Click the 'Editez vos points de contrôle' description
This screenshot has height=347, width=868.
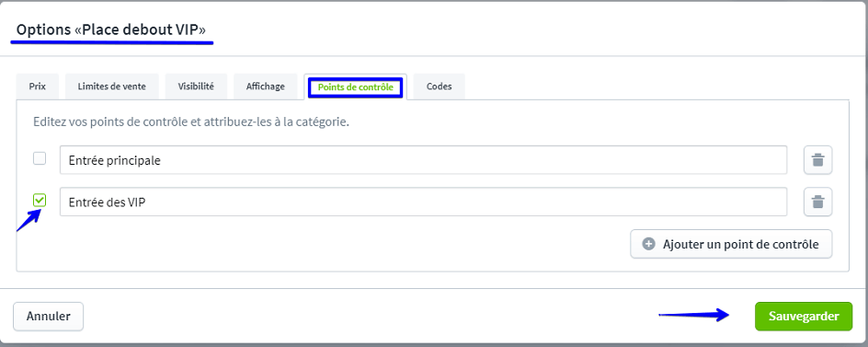point(191,121)
